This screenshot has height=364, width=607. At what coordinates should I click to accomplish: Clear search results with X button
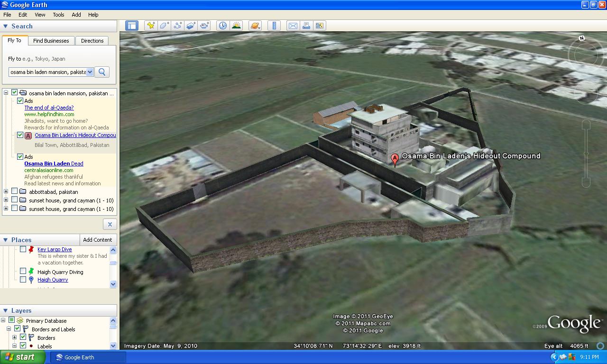pos(110,224)
